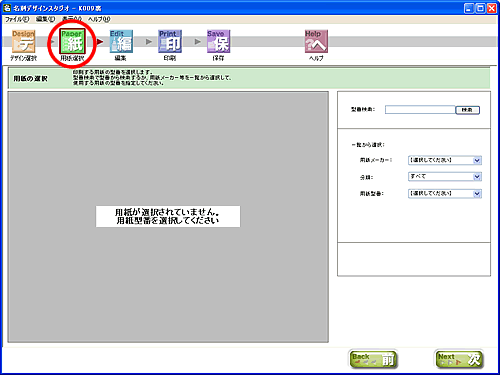This screenshot has height=375, width=500.
Task: Maximize the application window
Action: [480, 8]
